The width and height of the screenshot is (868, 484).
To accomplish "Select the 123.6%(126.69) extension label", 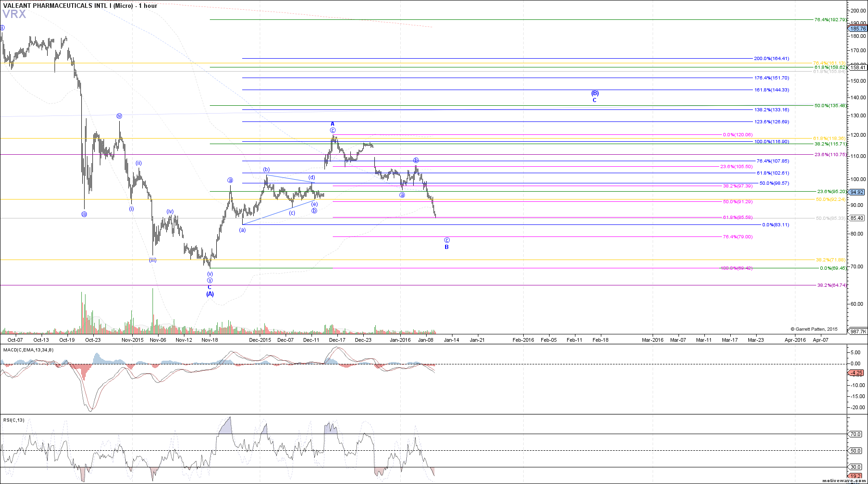I will tap(771, 122).
